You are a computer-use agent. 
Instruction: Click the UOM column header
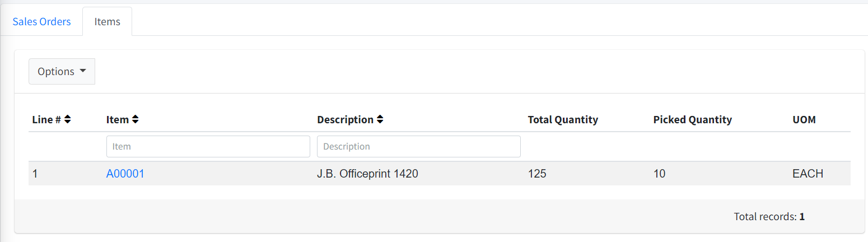click(804, 119)
